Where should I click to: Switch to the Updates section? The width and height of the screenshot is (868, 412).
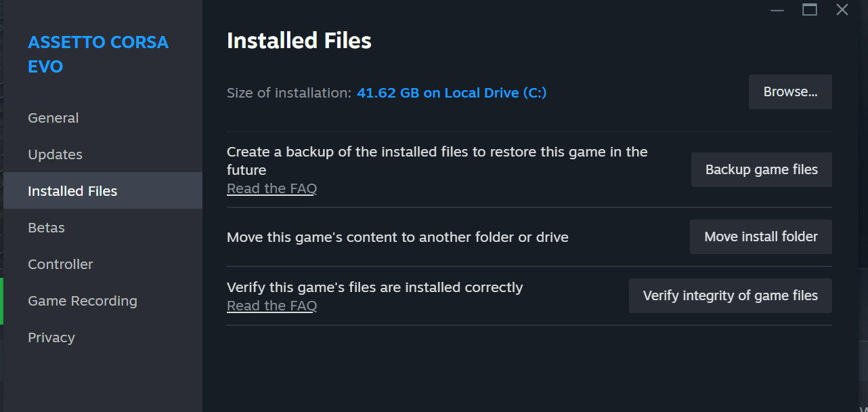point(56,154)
